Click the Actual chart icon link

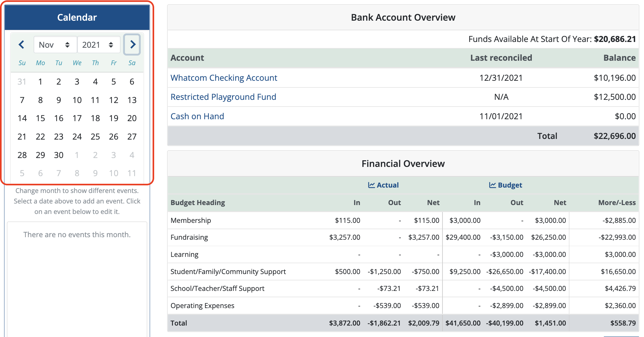click(383, 185)
